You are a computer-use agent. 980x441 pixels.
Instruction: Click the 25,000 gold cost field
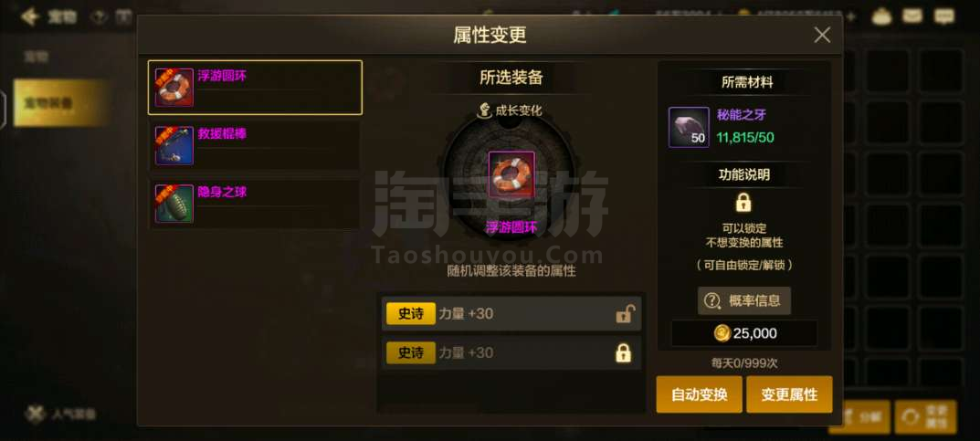[743, 333]
